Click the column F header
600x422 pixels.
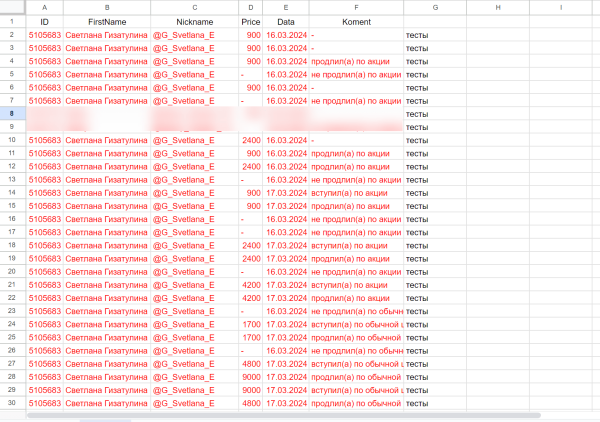356,8
